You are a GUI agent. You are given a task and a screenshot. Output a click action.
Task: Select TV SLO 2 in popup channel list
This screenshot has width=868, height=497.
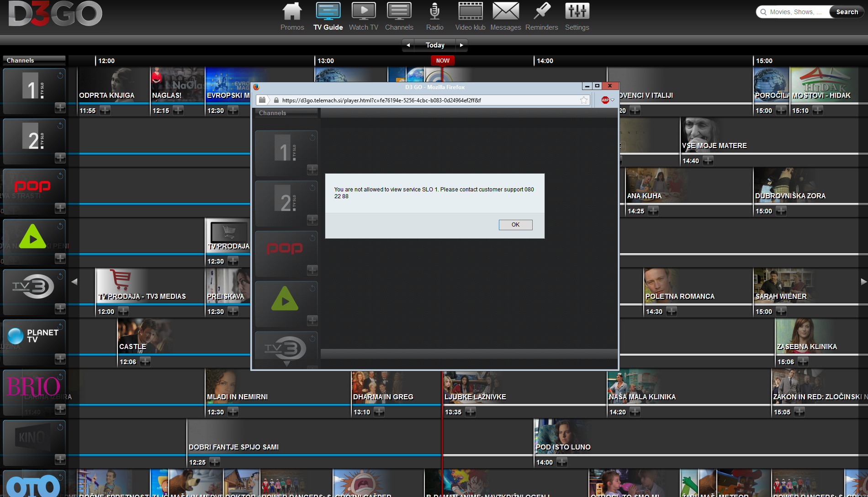[x=286, y=203]
